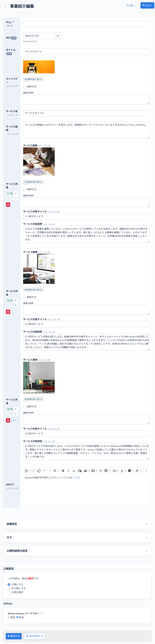Switch the ABOUT editor to ソース view
This screenshot has width=155, height=644.
[30, 471]
